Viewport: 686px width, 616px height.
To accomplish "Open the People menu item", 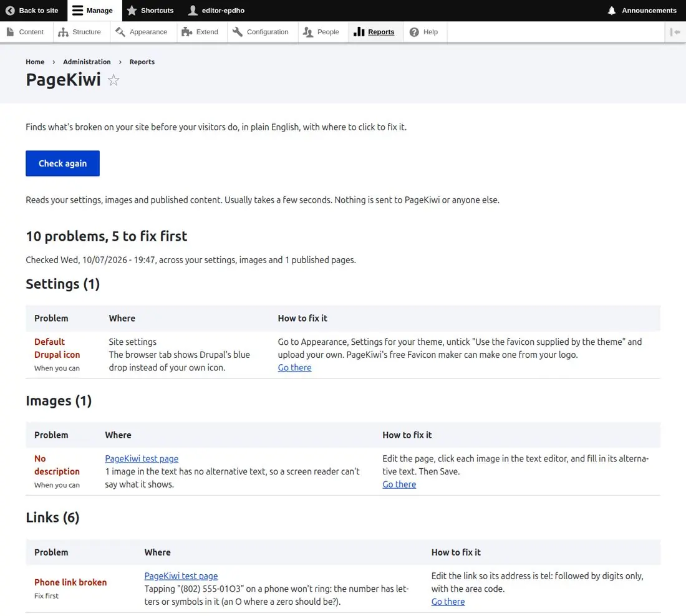I will 322,32.
